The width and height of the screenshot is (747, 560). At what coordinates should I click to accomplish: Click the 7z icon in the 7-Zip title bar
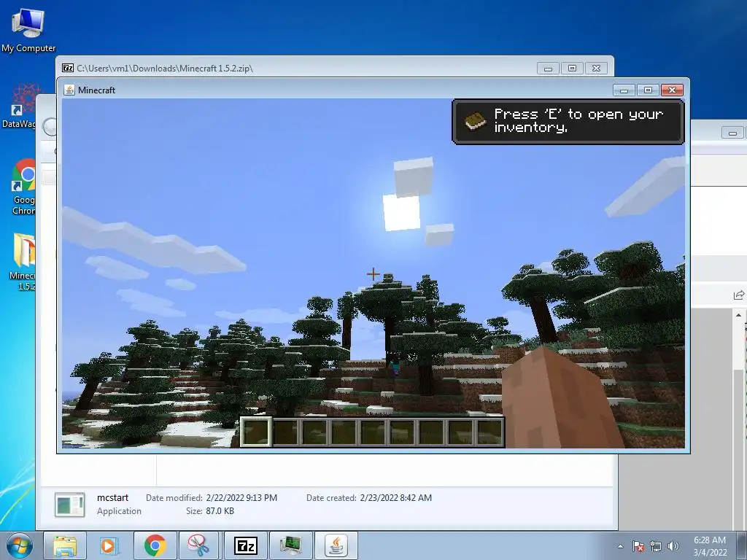(68, 68)
